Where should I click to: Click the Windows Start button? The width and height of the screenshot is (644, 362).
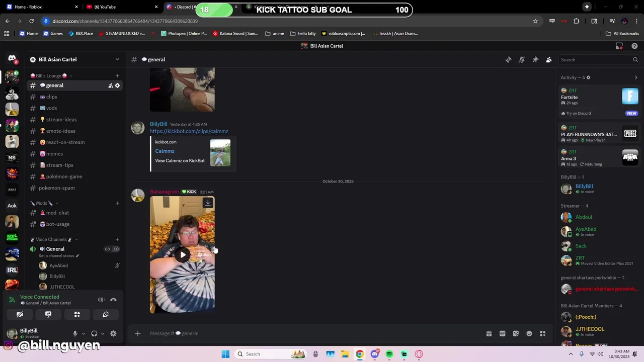click(225, 354)
